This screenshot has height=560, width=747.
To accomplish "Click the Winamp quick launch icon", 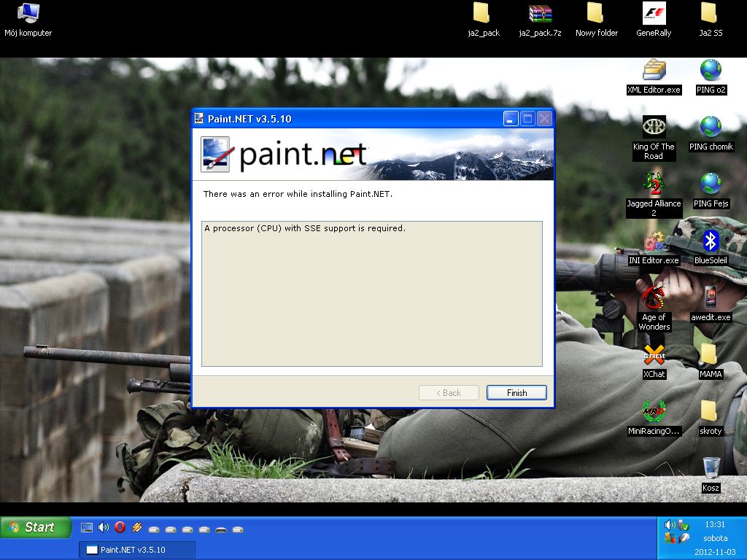I will (x=136, y=527).
